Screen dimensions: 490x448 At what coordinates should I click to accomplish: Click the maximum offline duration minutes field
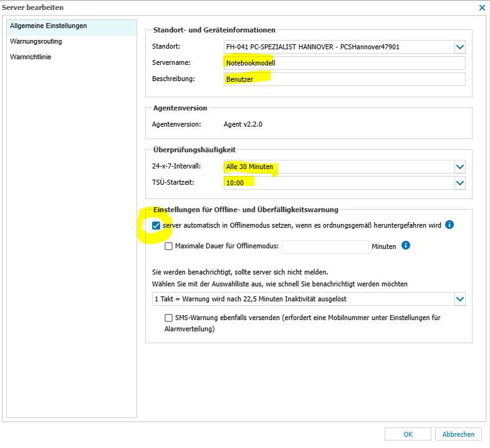(x=325, y=247)
